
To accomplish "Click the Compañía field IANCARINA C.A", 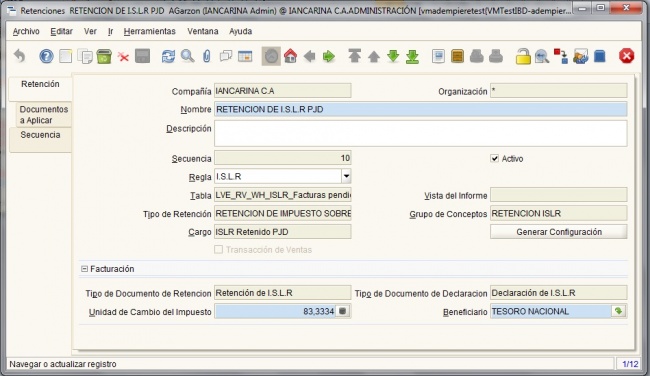I will pyautogui.click(x=283, y=91).
